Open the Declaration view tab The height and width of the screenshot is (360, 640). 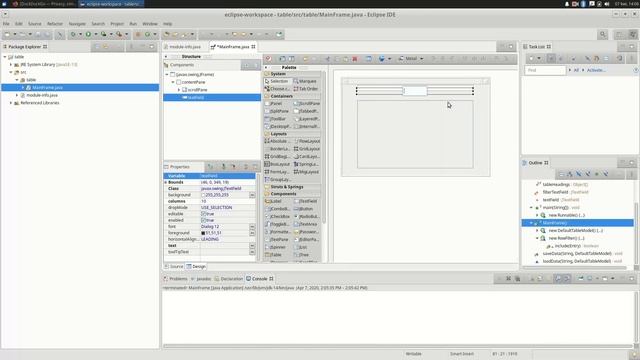(229, 279)
